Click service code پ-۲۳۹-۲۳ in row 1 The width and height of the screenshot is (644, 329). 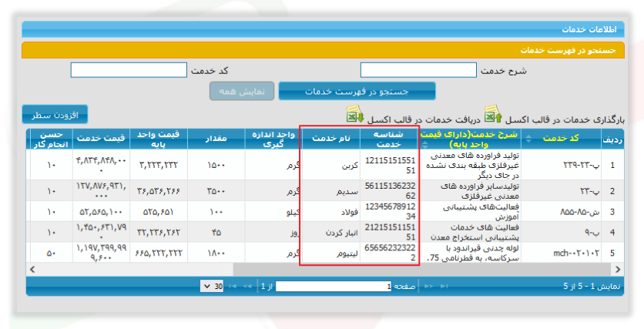(x=581, y=165)
